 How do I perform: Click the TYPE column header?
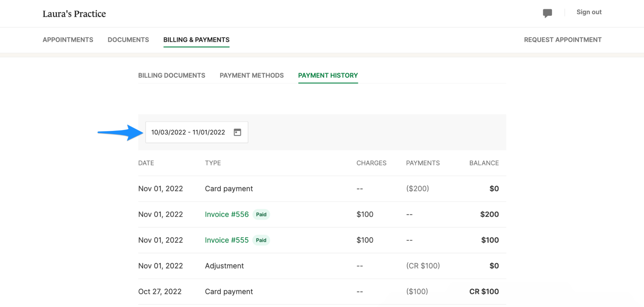pyautogui.click(x=213, y=163)
